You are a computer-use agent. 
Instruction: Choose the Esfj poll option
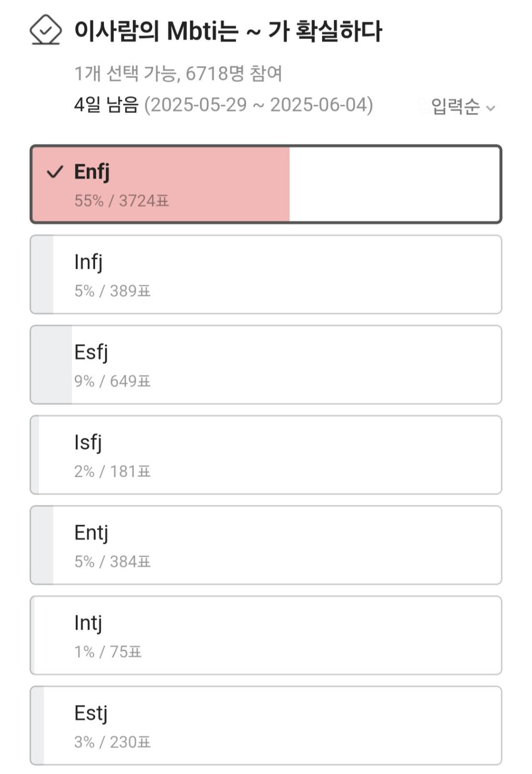tap(266, 364)
